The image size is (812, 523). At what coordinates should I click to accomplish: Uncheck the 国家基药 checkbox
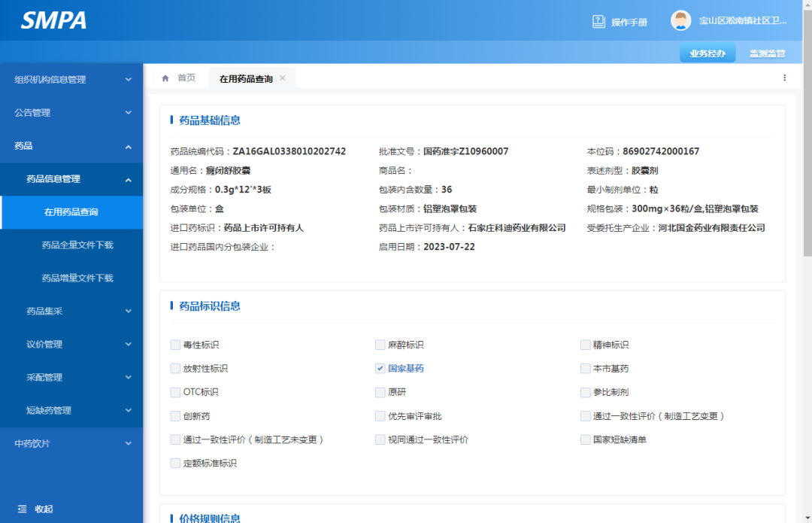point(380,368)
